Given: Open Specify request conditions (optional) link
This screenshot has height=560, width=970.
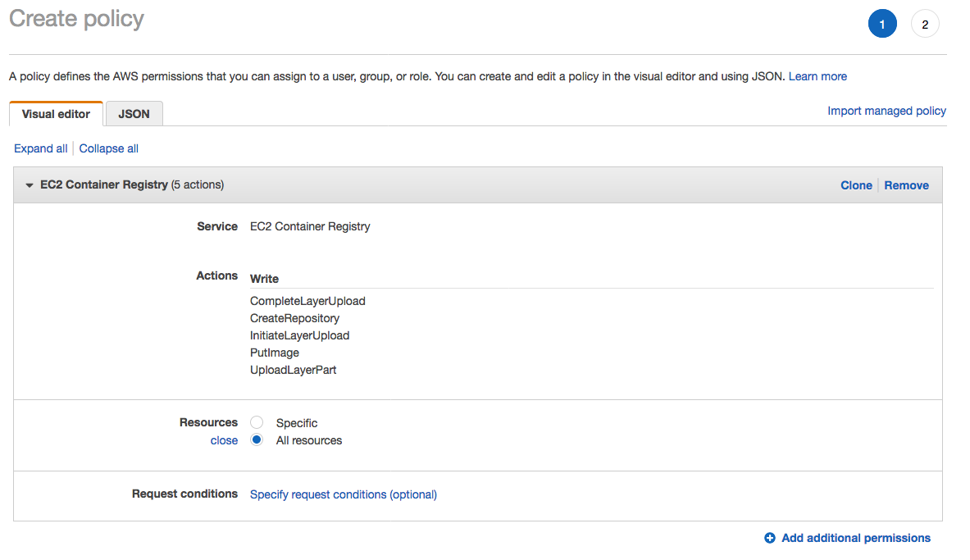Looking at the screenshot, I should pyautogui.click(x=344, y=494).
